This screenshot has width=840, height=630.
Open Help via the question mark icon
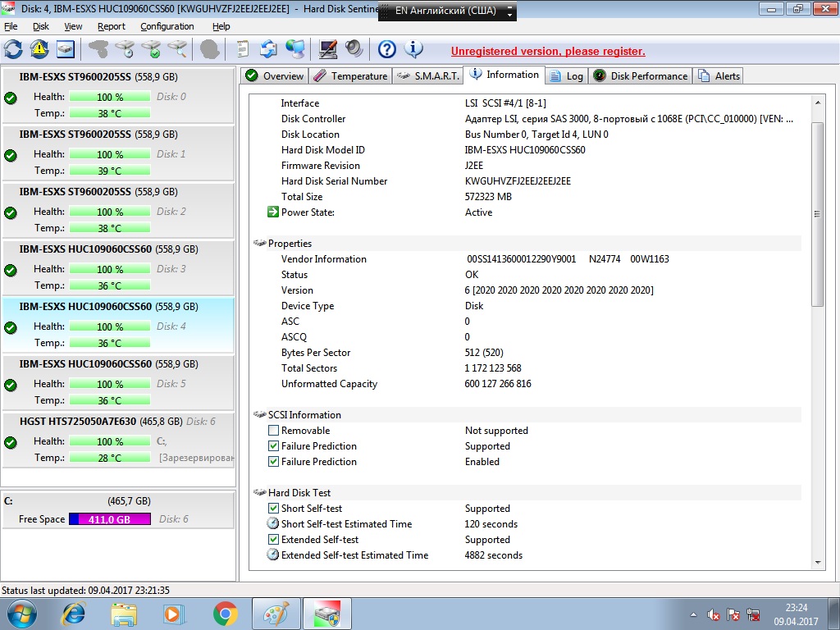click(x=387, y=49)
